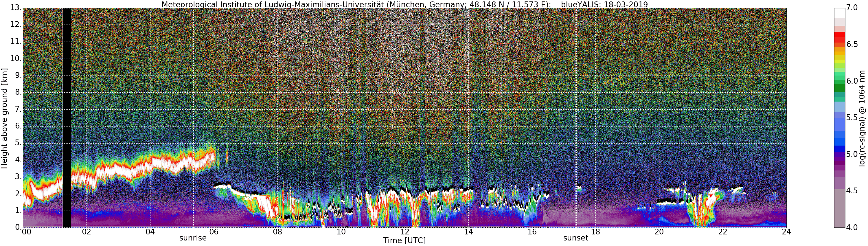The image size is (868, 246).
Task: Click the sunrise dashed vertical line in the plot
Action: [193, 118]
